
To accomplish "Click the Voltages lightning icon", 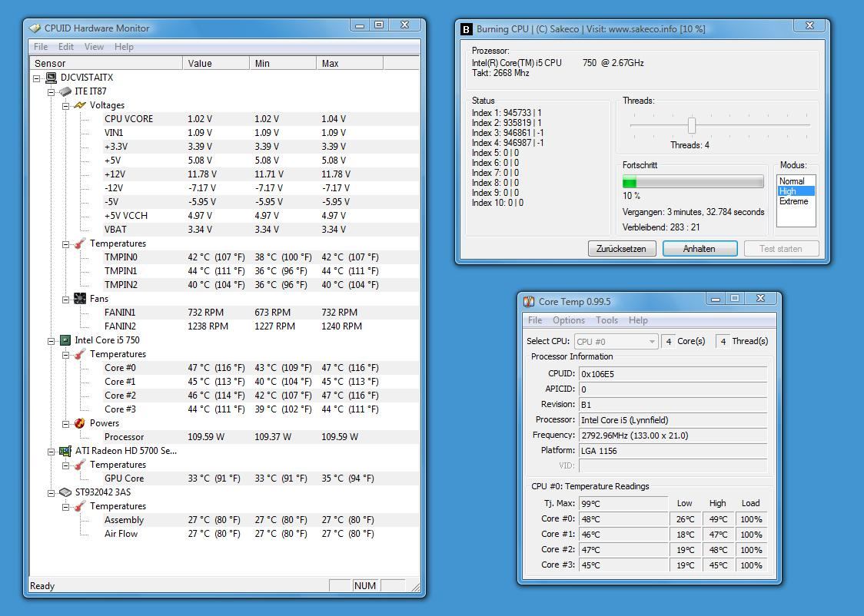I will tap(81, 105).
